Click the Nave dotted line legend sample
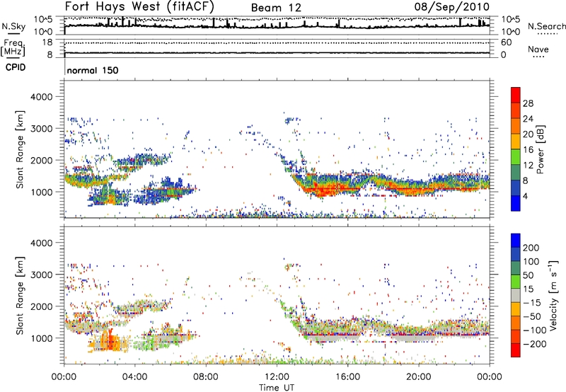Screen dimensions: 566x392 539,57
